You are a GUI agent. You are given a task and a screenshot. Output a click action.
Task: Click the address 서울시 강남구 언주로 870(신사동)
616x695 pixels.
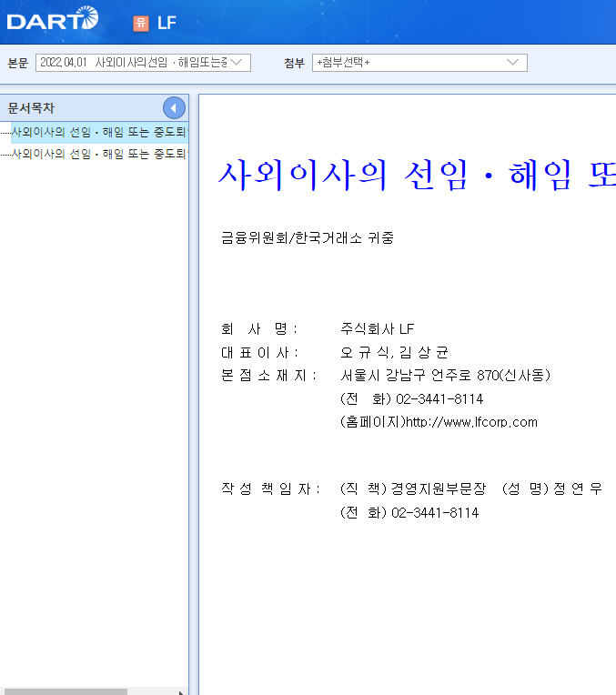(445, 376)
